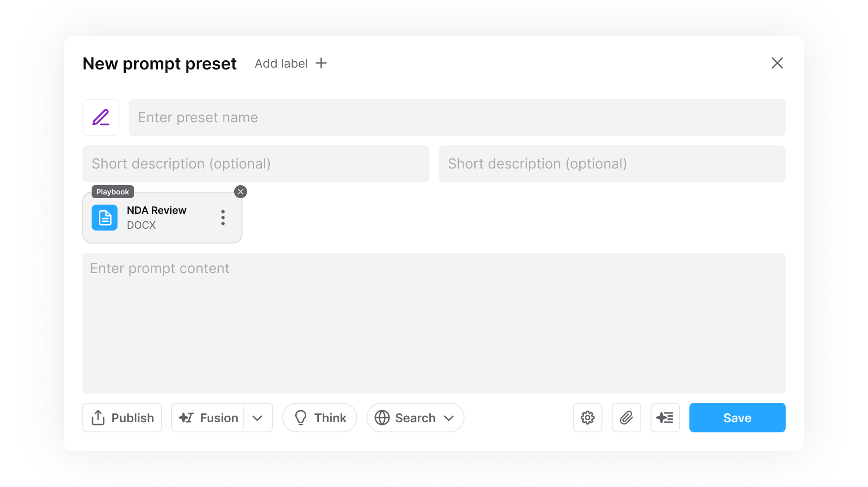Click the Publish button

point(122,418)
